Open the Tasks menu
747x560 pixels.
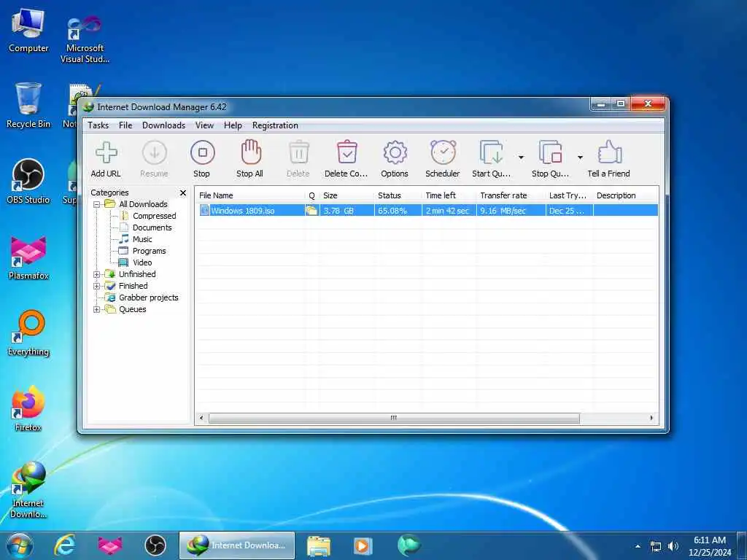pos(98,125)
